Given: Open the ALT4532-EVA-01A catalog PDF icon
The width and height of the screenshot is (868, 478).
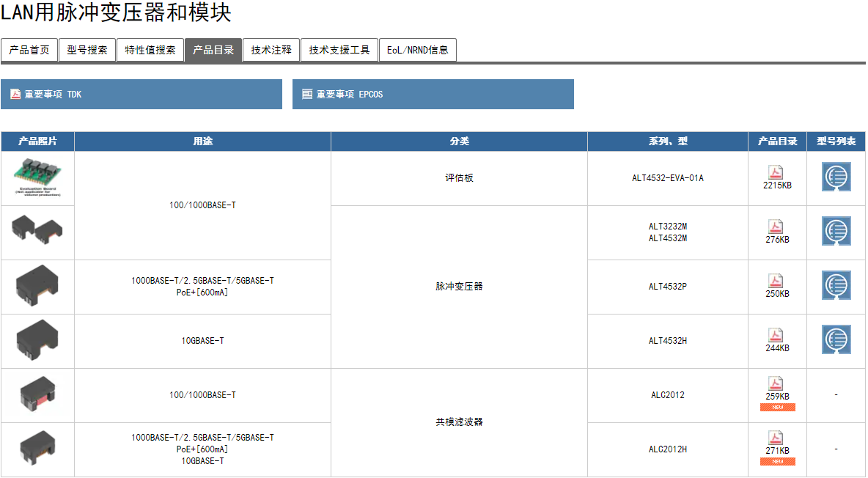Looking at the screenshot, I should [x=776, y=172].
